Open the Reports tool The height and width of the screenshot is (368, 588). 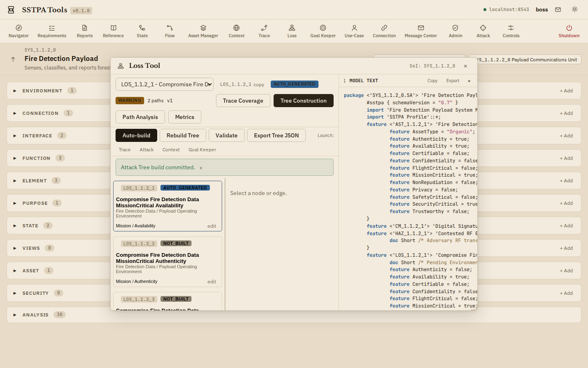(85, 31)
